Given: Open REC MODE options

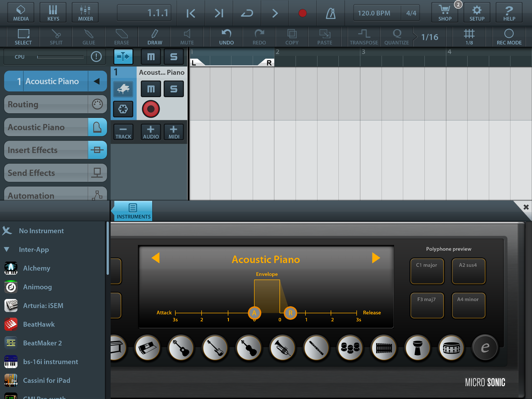Looking at the screenshot, I should [x=509, y=37].
